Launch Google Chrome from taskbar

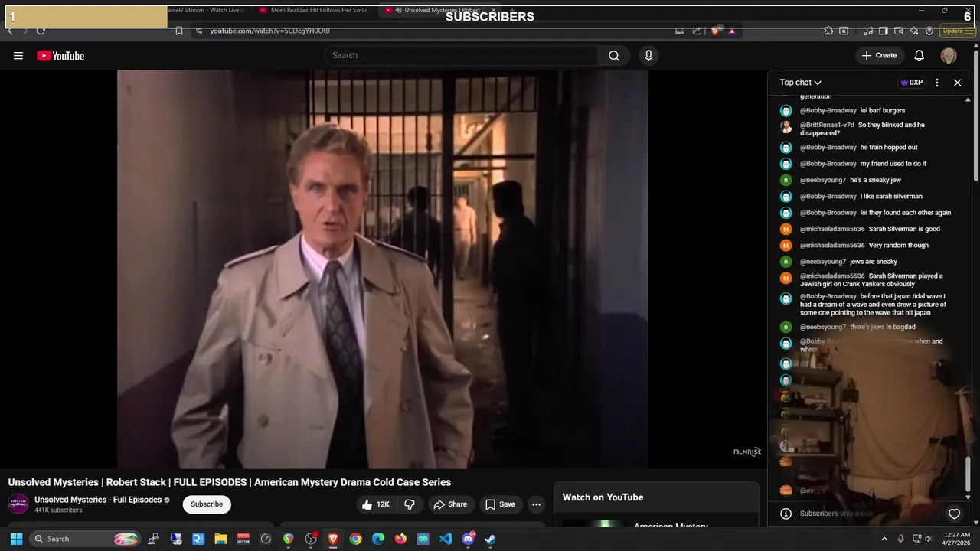pyautogui.click(x=355, y=539)
